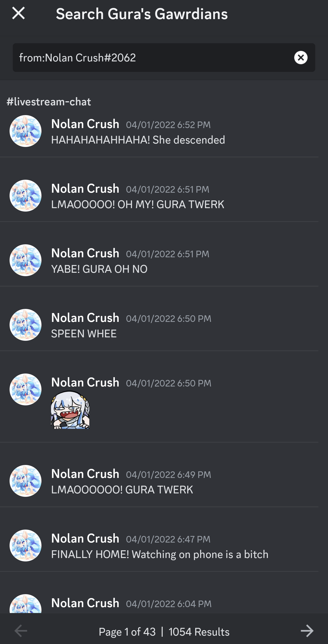Viewport: 328px width, 644px height.
Task: Tap the 'Page 1 of 43' indicator
Action: click(x=127, y=632)
